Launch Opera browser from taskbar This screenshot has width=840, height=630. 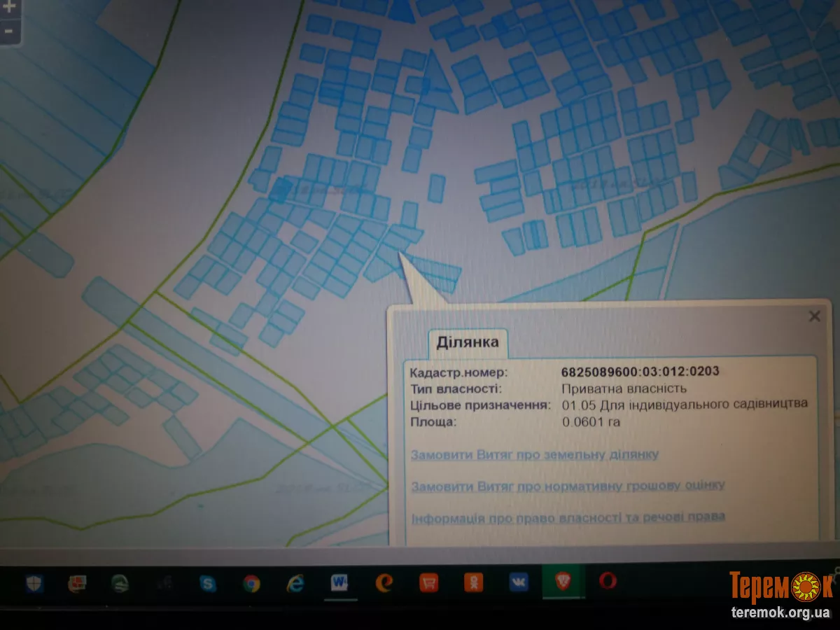tap(607, 581)
